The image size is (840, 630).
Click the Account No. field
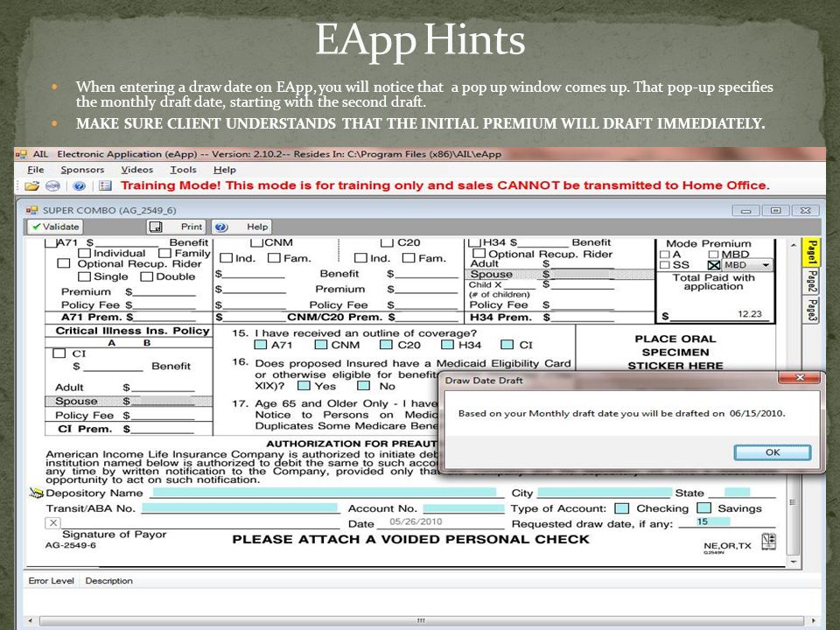click(464, 508)
